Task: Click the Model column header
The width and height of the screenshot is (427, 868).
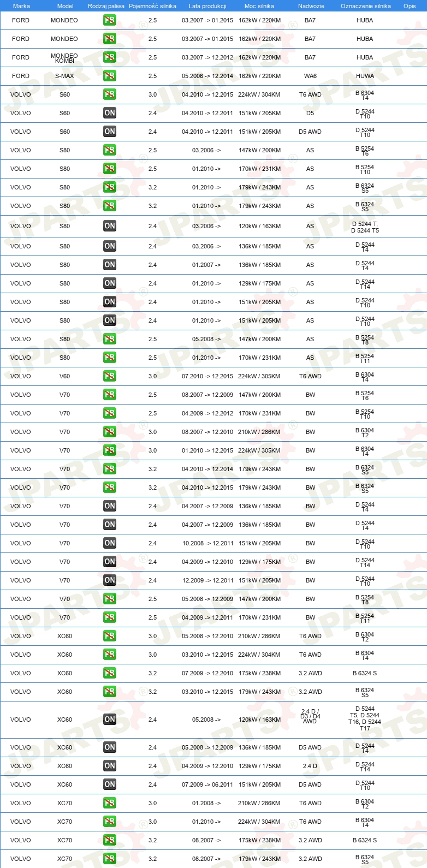Action: 65,6
